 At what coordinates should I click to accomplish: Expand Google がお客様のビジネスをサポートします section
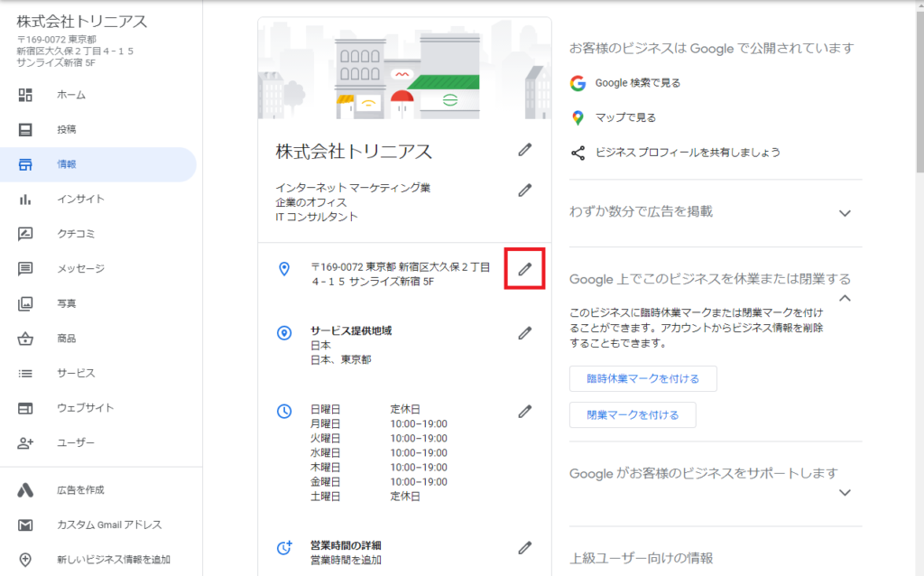coord(845,493)
